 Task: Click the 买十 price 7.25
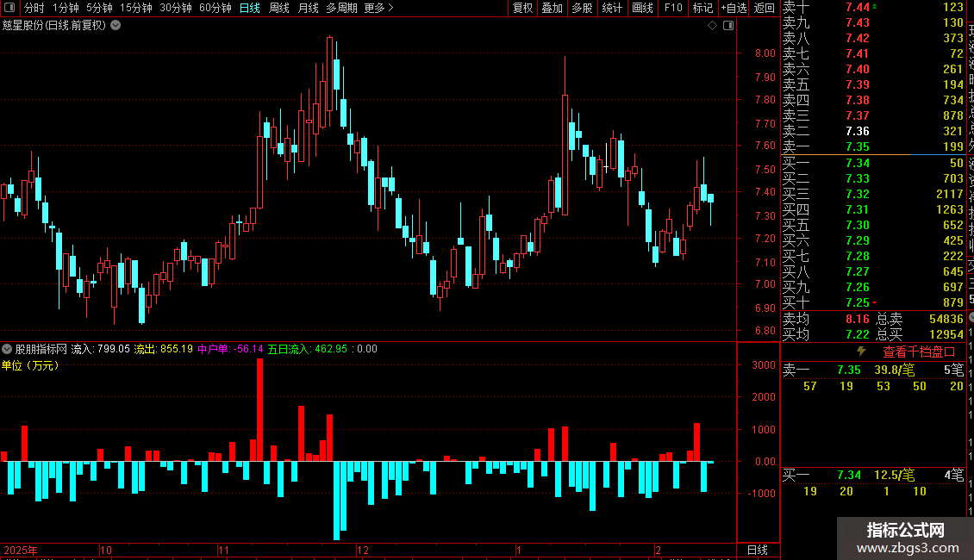click(x=858, y=302)
